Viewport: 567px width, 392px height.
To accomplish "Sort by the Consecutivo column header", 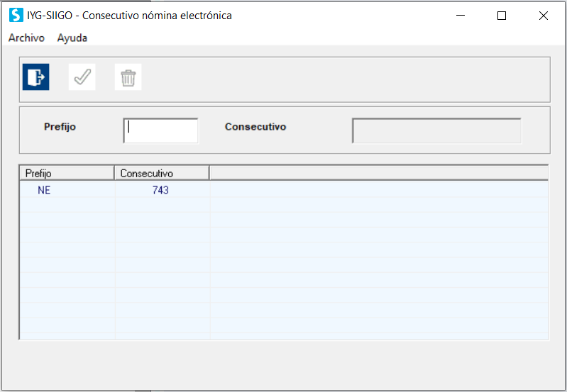I will (162, 174).
